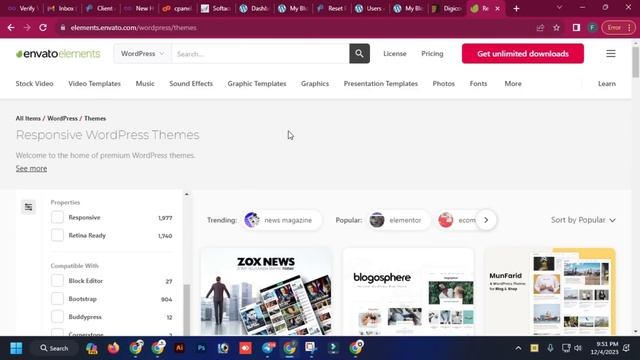
Task: Click the share page icon in address bar
Action: [540, 28]
